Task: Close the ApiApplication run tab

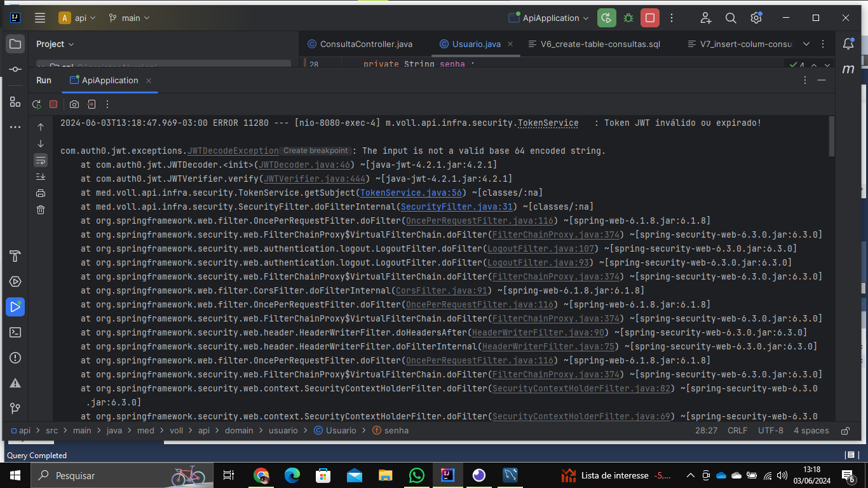Action: point(149,81)
